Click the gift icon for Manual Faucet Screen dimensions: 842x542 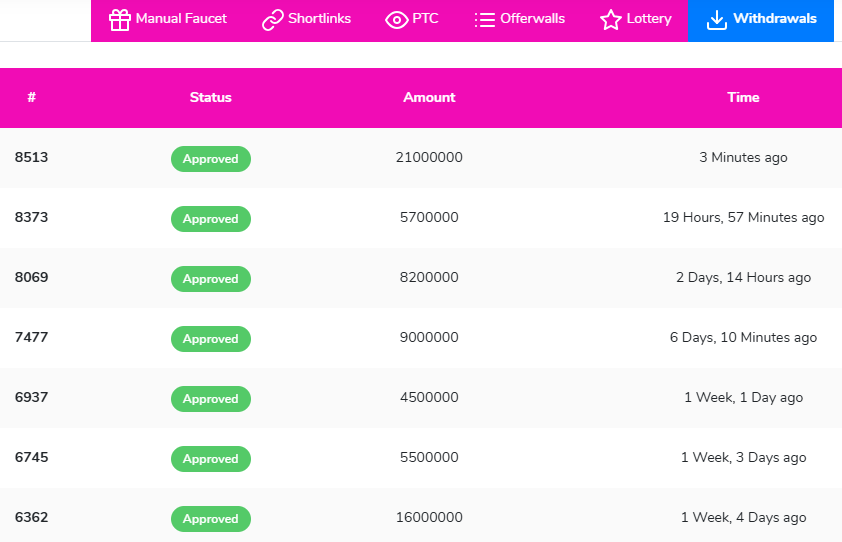click(x=119, y=20)
